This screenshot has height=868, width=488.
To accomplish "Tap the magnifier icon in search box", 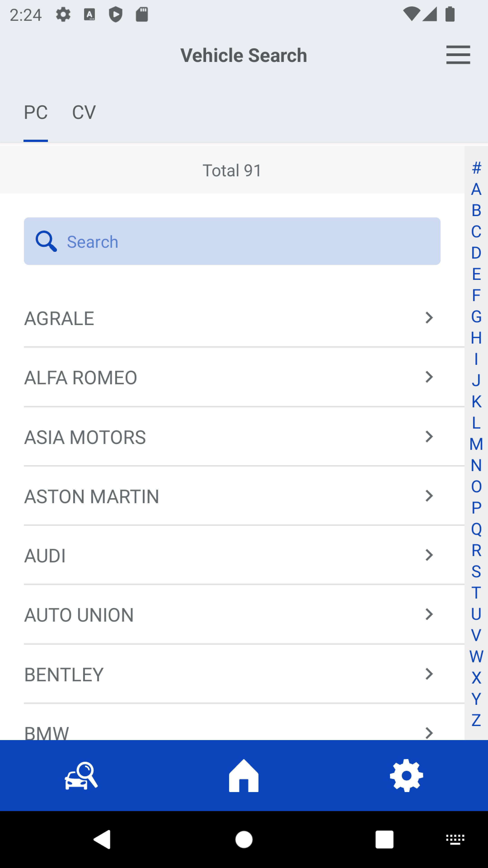I will [46, 241].
